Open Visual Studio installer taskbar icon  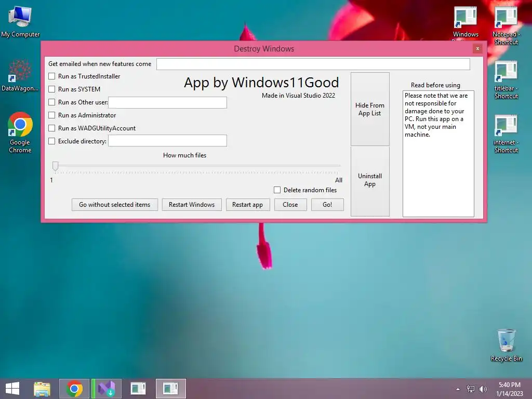(x=107, y=389)
